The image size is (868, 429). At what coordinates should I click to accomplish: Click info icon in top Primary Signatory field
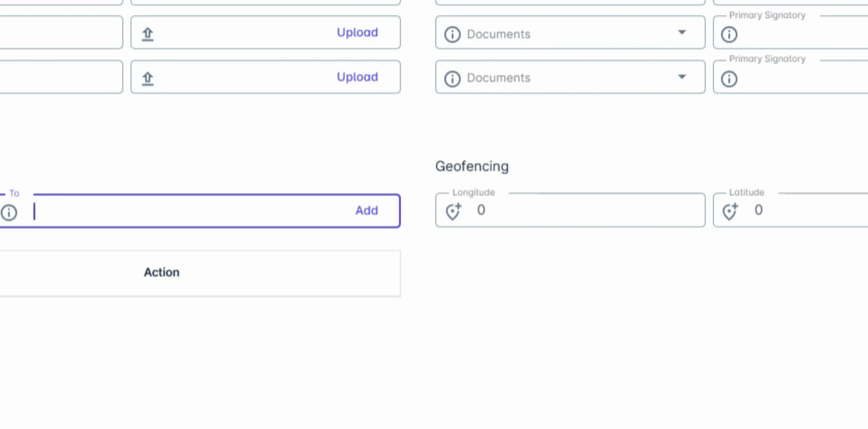[729, 35]
